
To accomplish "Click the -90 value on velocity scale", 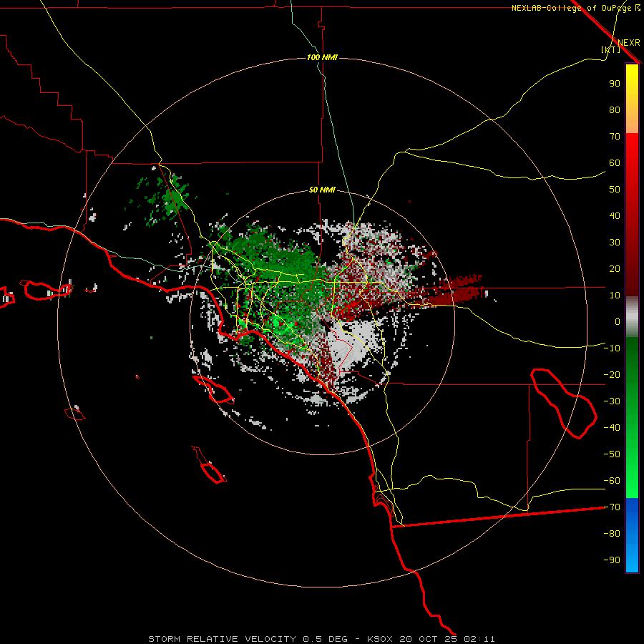I will 612,560.
